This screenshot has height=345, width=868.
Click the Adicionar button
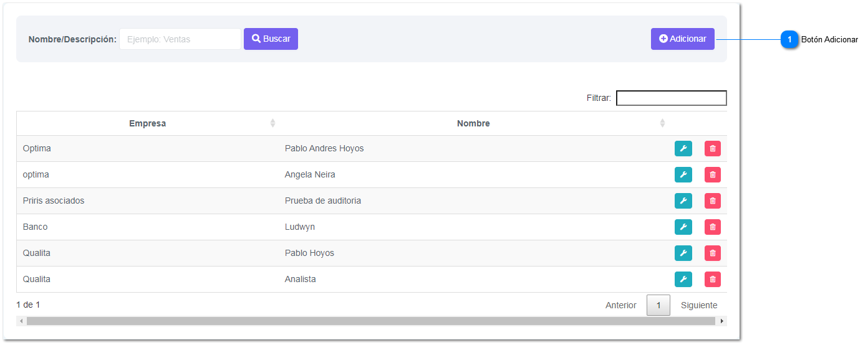coord(682,39)
